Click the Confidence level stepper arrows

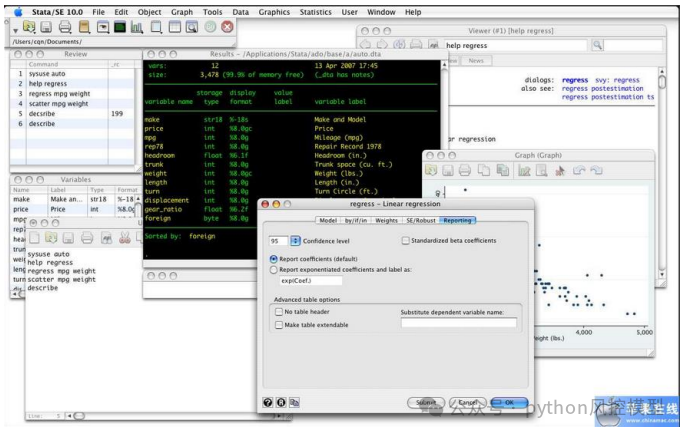coord(295,241)
